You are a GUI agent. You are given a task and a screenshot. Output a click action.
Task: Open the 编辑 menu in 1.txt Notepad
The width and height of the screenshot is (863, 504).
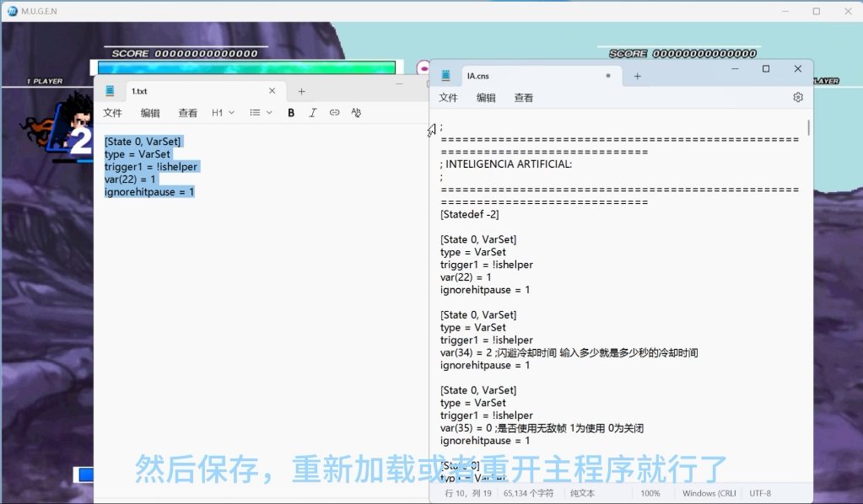coord(150,113)
